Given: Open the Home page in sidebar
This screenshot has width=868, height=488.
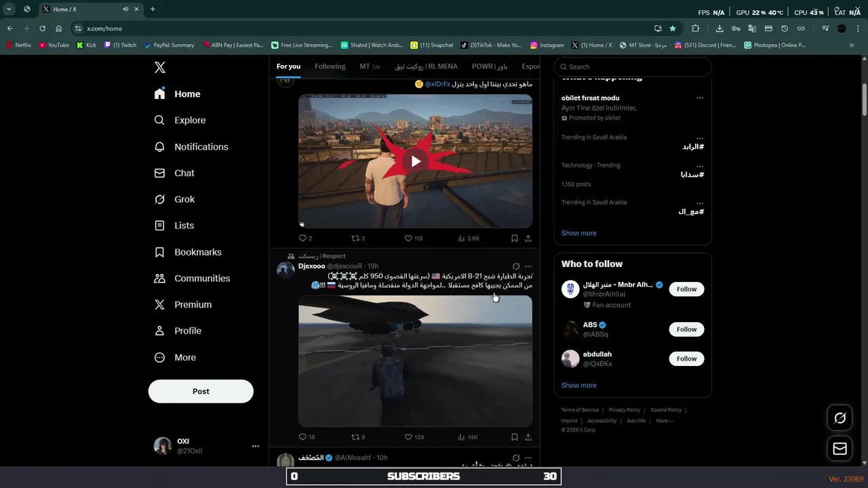Looking at the screenshot, I should pos(178,94).
